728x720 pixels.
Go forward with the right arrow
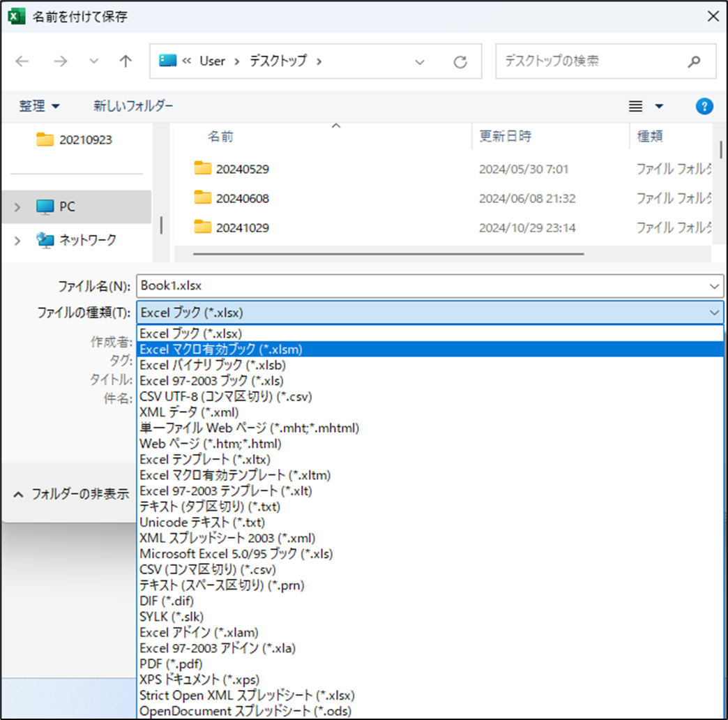(61, 61)
